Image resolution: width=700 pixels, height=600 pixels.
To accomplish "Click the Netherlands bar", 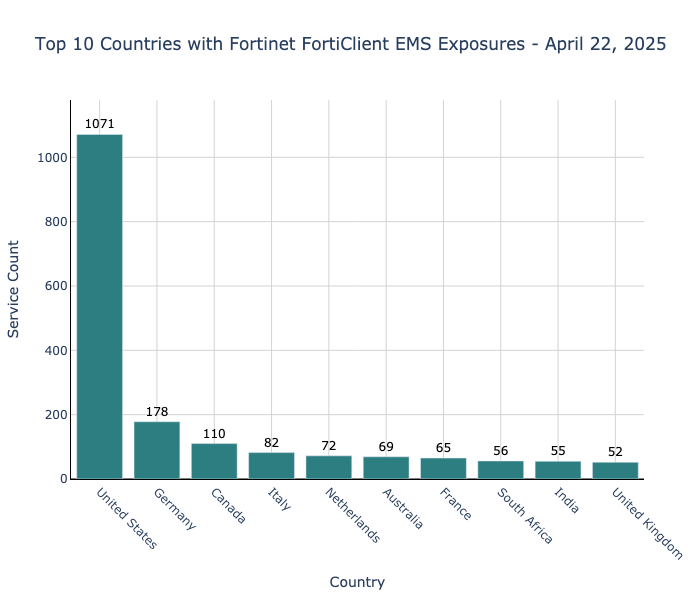I will click(329, 467).
